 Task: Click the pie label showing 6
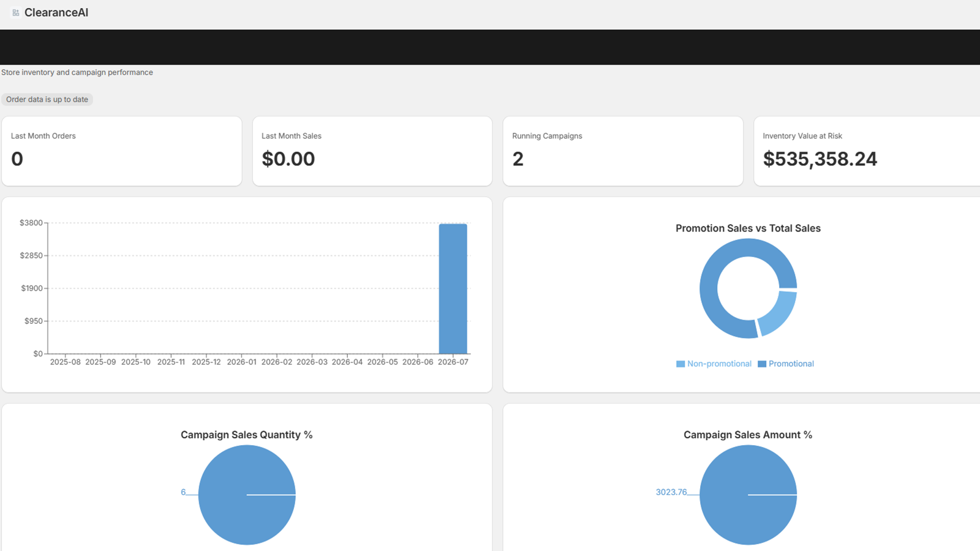point(183,492)
